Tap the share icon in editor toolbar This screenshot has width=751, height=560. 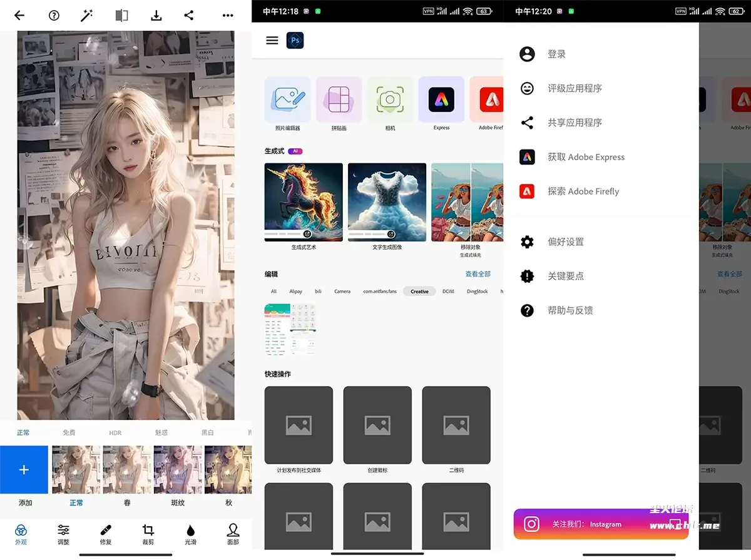(189, 16)
